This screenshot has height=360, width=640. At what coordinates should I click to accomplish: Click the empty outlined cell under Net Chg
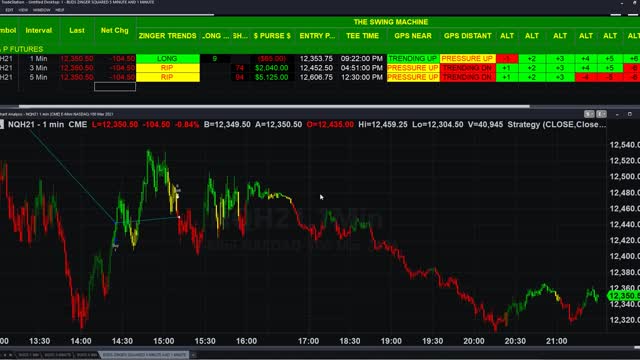tap(115, 87)
